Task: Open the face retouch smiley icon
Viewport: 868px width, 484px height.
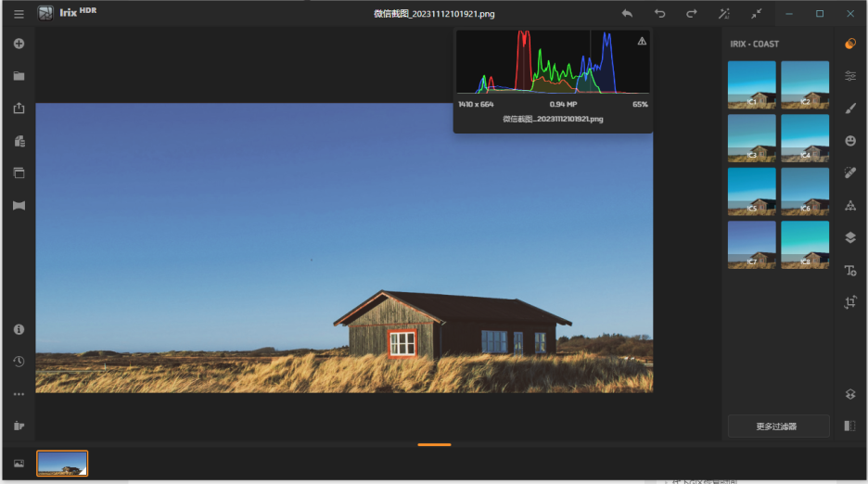Action: coord(850,141)
